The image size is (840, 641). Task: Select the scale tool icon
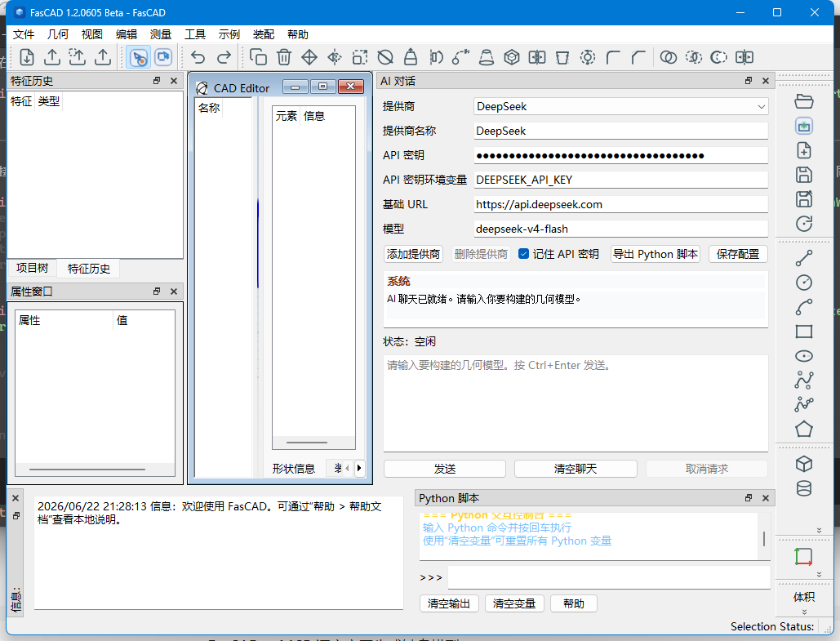360,57
